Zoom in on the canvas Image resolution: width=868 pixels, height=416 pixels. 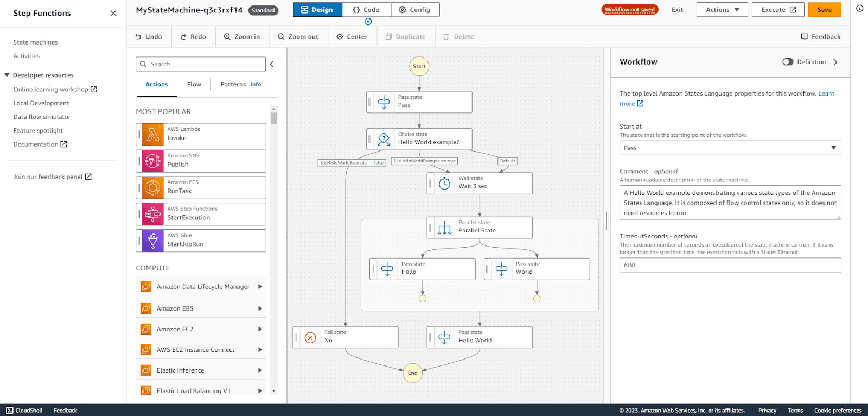tap(242, 36)
